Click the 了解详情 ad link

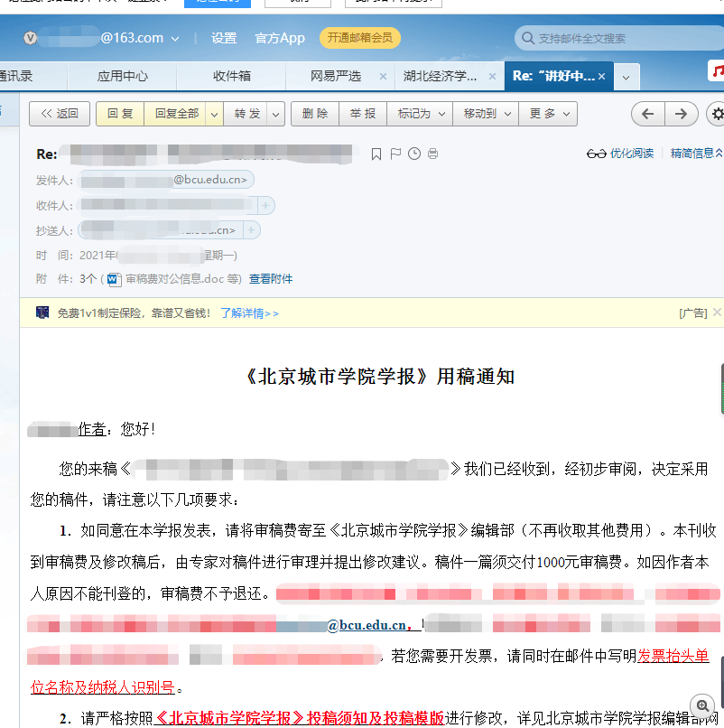click(249, 313)
